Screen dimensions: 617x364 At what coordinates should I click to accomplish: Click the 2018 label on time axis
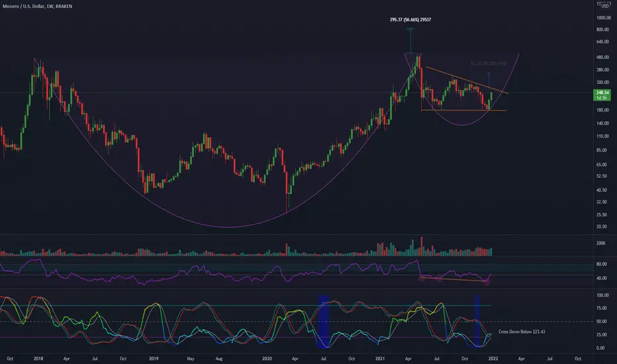pyautogui.click(x=38, y=359)
